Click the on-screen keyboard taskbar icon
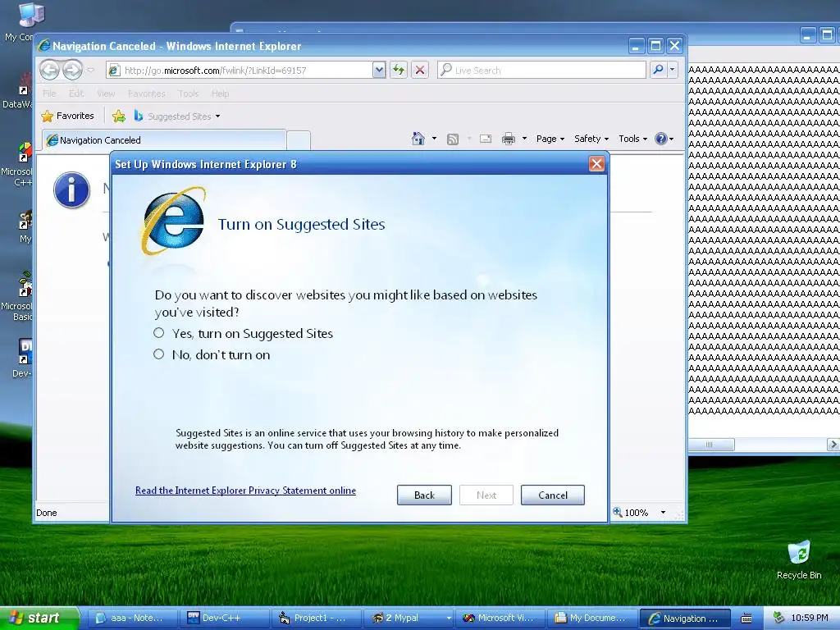 click(746, 619)
